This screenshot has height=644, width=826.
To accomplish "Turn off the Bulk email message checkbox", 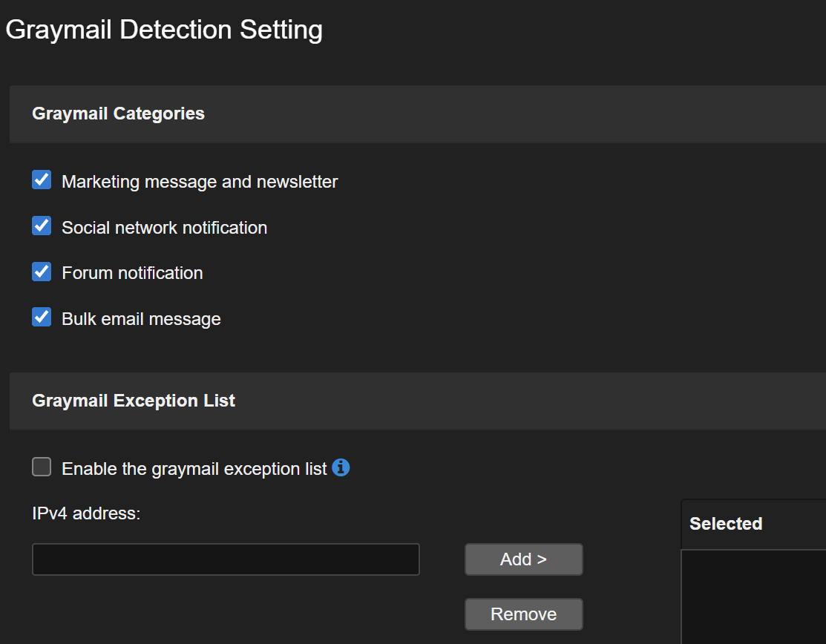I will point(42,318).
